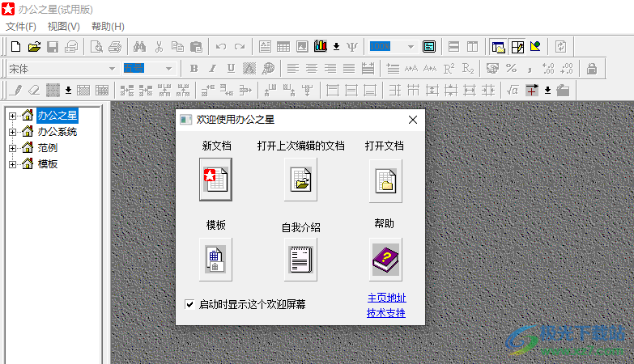The width and height of the screenshot is (634, 364).
Task: Click the 模板 button in welcome dialog
Action: 215,260
